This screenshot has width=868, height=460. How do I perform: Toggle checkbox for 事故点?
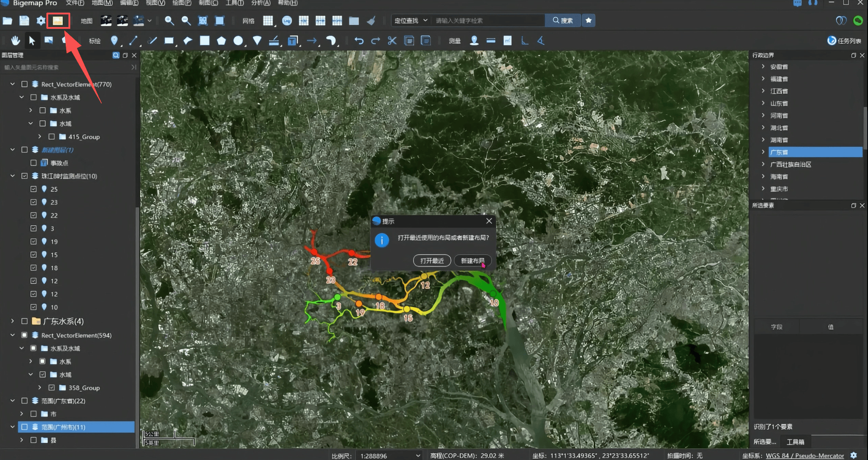pyautogui.click(x=33, y=163)
